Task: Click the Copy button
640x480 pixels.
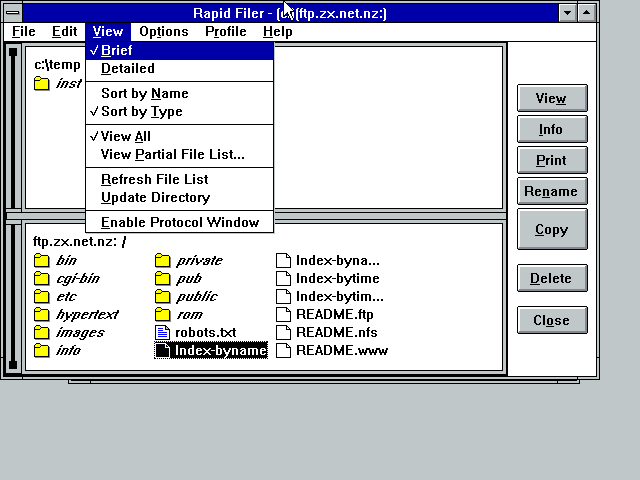Action: (x=552, y=229)
